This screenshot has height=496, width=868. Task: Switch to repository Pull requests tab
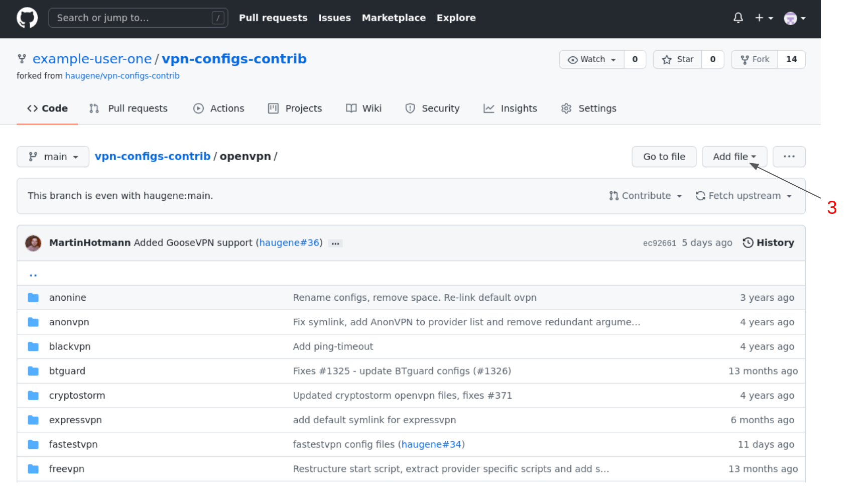tap(129, 108)
